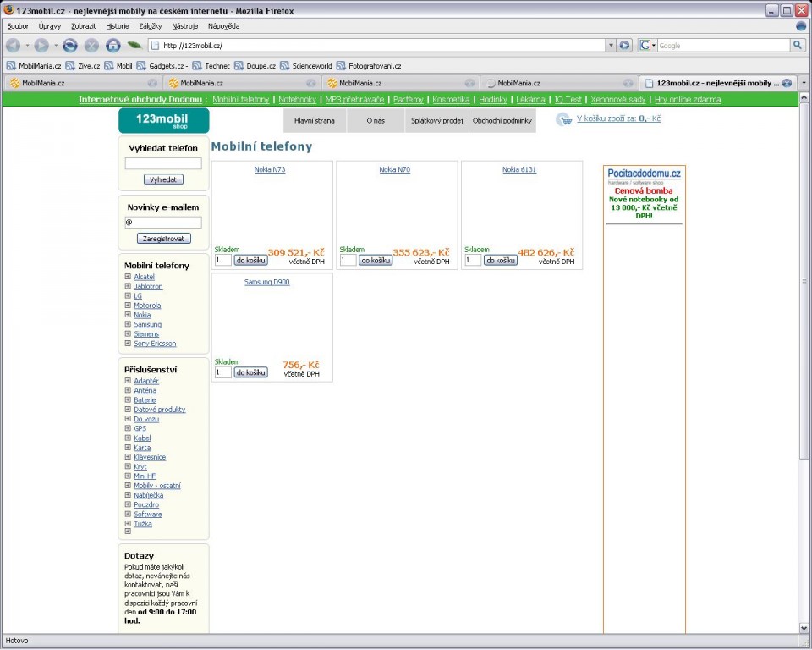Open the list all tabs dropdown

point(804,83)
